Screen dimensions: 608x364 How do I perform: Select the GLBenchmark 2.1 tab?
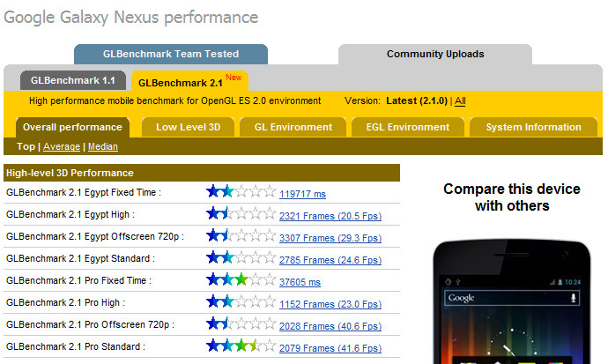click(189, 81)
